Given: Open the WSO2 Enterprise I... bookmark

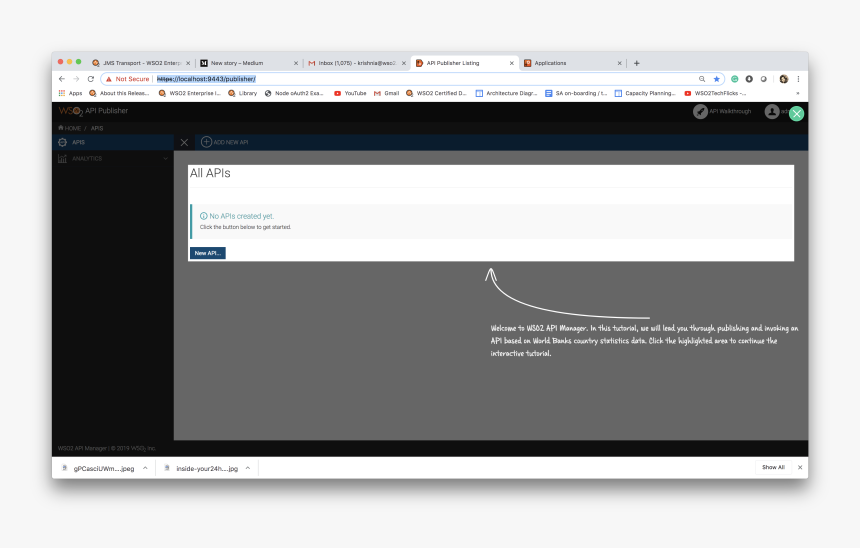Looking at the screenshot, I should coord(189,93).
